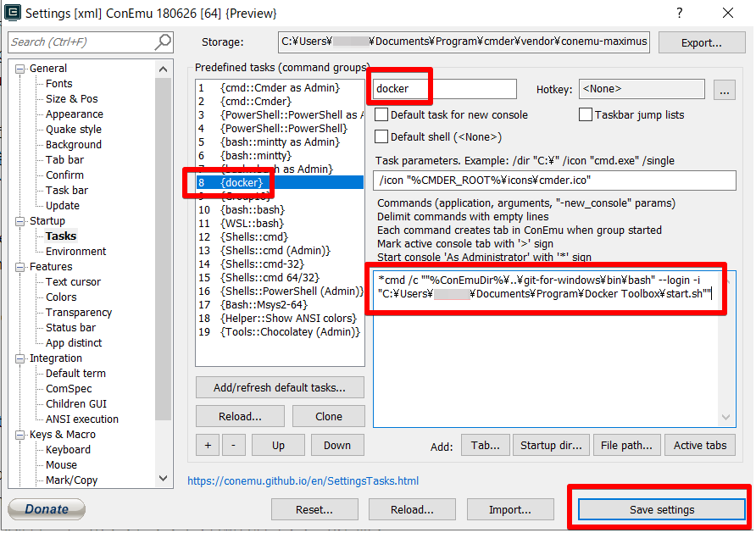Click the Startup dir... button
Screen dimensions: 756x533
pyautogui.click(x=551, y=445)
